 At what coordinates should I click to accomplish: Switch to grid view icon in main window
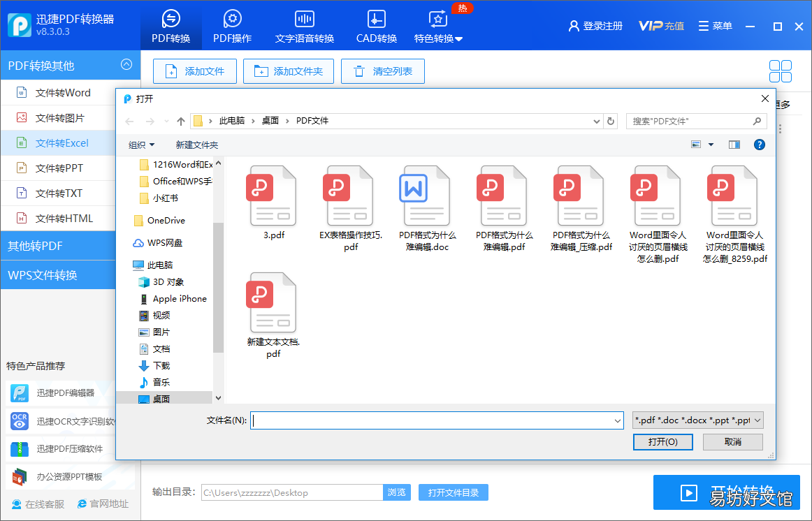point(780,71)
